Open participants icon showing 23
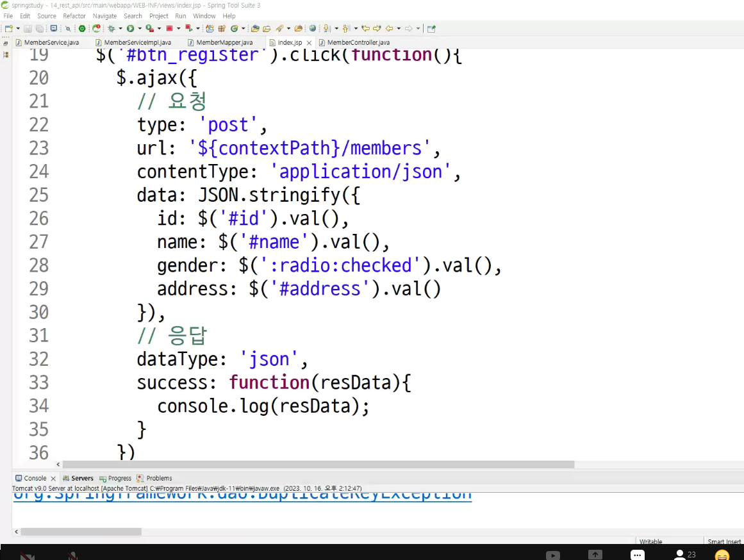The width and height of the screenshot is (744, 560). tap(685, 554)
